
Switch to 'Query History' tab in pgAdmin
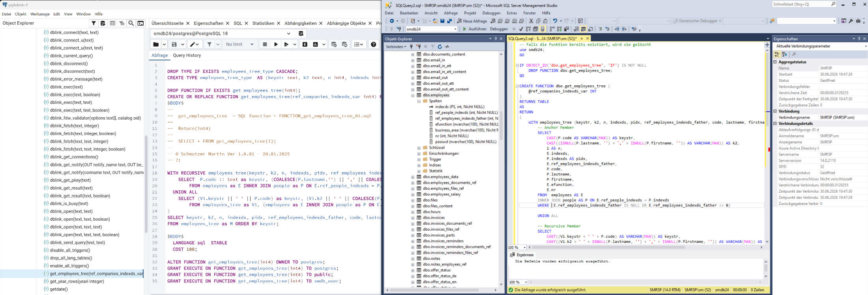coord(187,55)
